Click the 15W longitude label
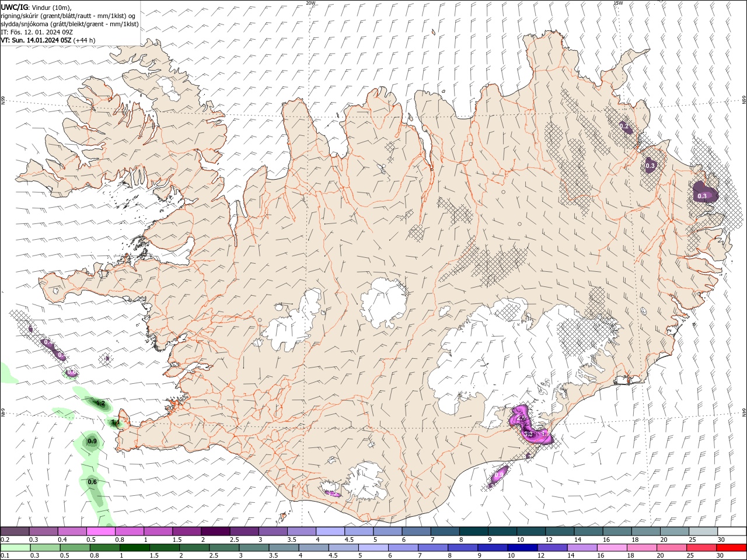The height and width of the screenshot is (560, 747). (x=618, y=3)
